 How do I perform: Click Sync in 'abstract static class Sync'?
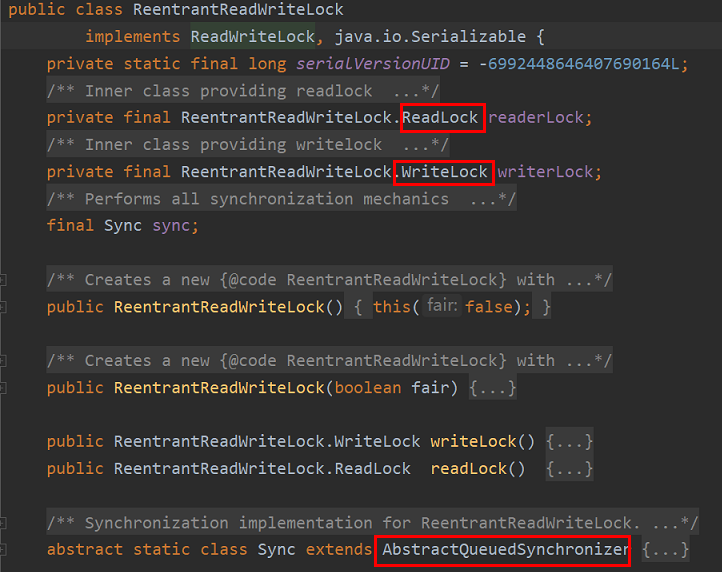(276, 549)
